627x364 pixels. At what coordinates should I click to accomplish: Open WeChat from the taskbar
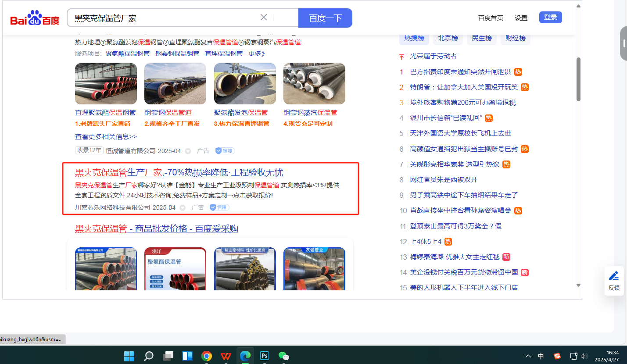tap(284, 356)
